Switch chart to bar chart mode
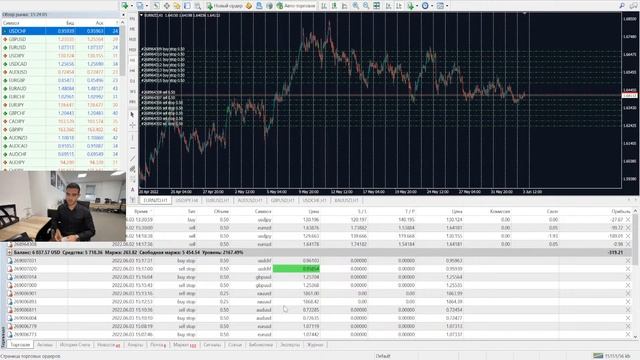 (324, 6)
